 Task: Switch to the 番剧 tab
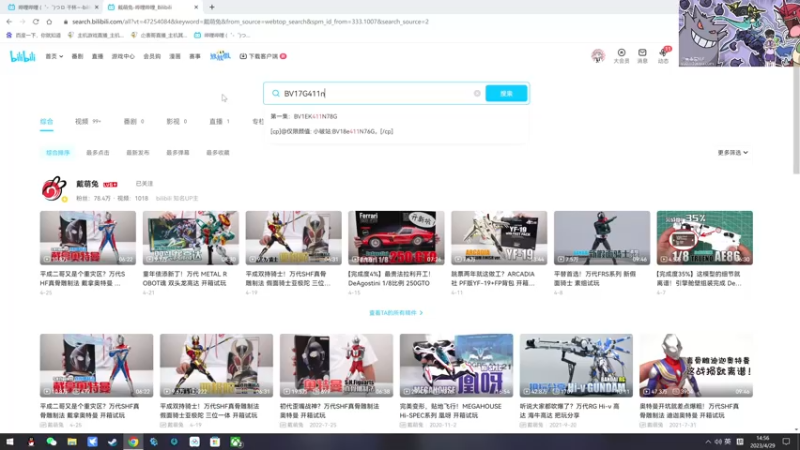coord(134,121)
